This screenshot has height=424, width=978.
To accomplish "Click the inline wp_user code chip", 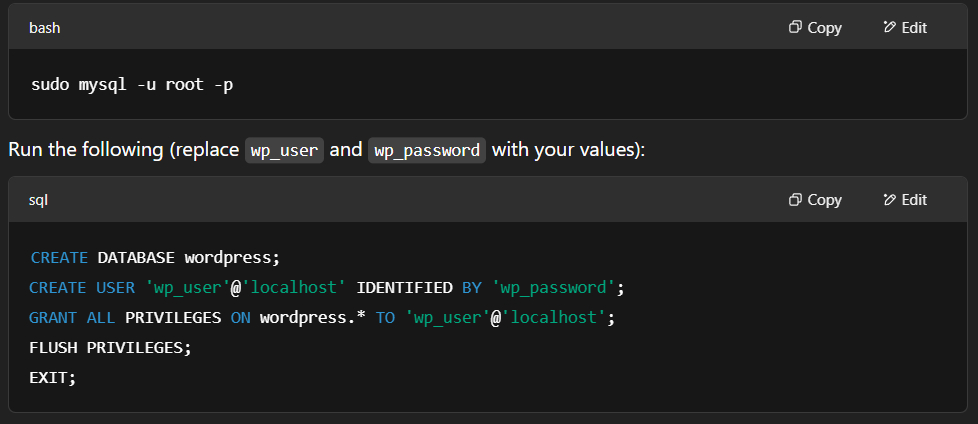I will (x=284, y=150).
